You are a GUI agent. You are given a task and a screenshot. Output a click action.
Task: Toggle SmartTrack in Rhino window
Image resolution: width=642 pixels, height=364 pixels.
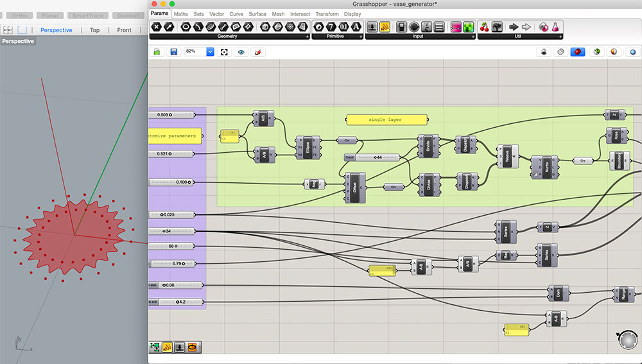pos(88,15)
